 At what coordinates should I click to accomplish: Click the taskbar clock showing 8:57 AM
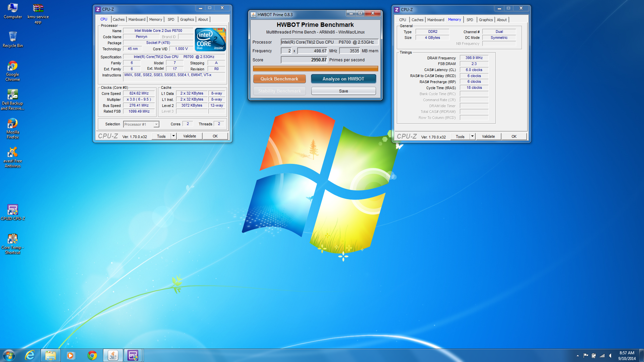pos(627,356)
